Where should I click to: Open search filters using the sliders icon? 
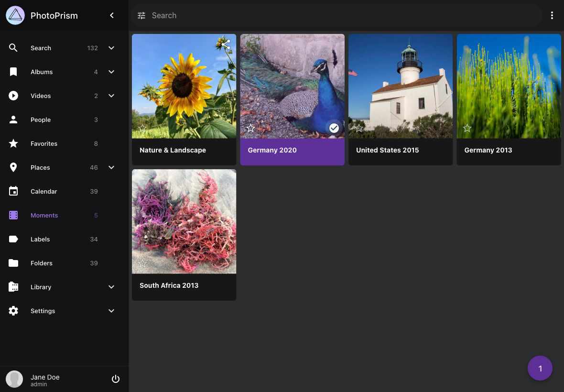point(141,15)
